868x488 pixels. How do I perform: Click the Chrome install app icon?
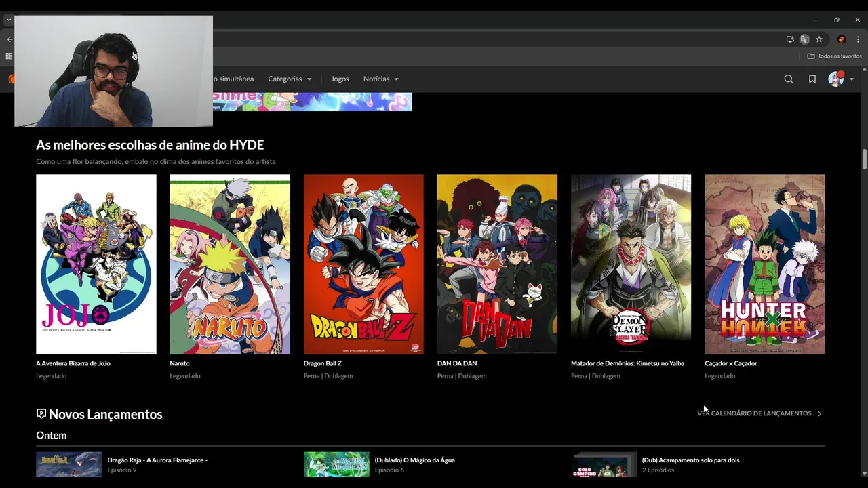(790, 39)
